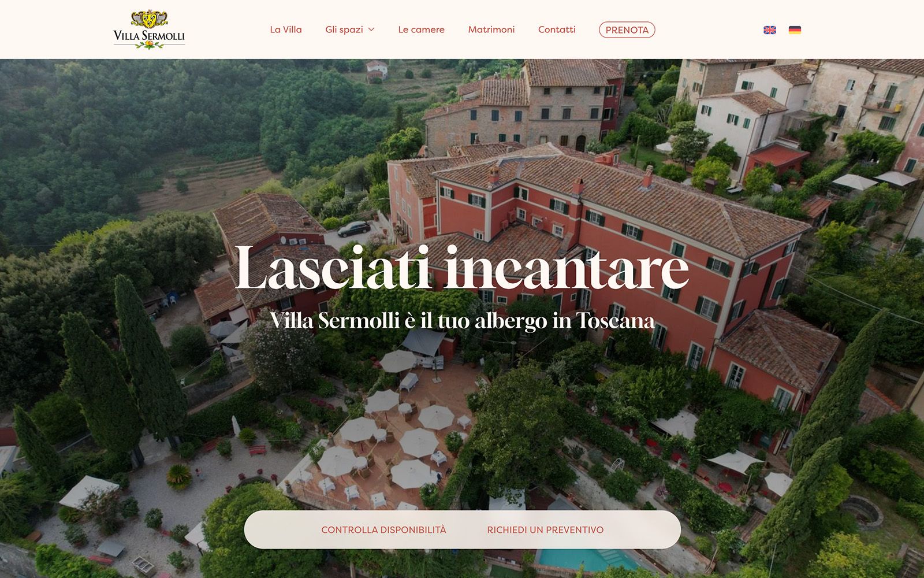Go to Le camere section
924x578 pixels.
(x=421, y=29)
